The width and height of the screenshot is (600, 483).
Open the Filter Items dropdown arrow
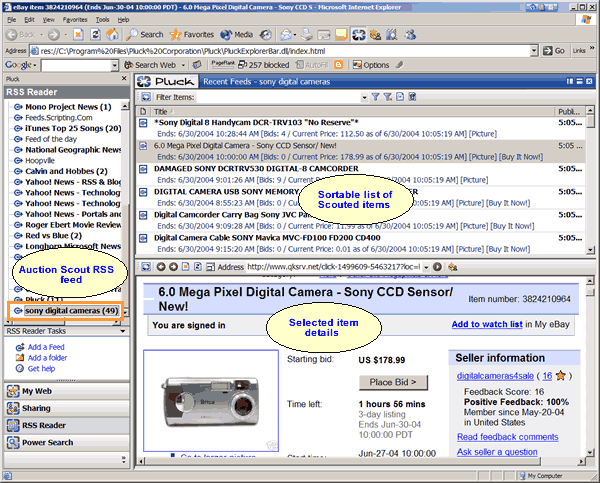[x=364, y=97]
